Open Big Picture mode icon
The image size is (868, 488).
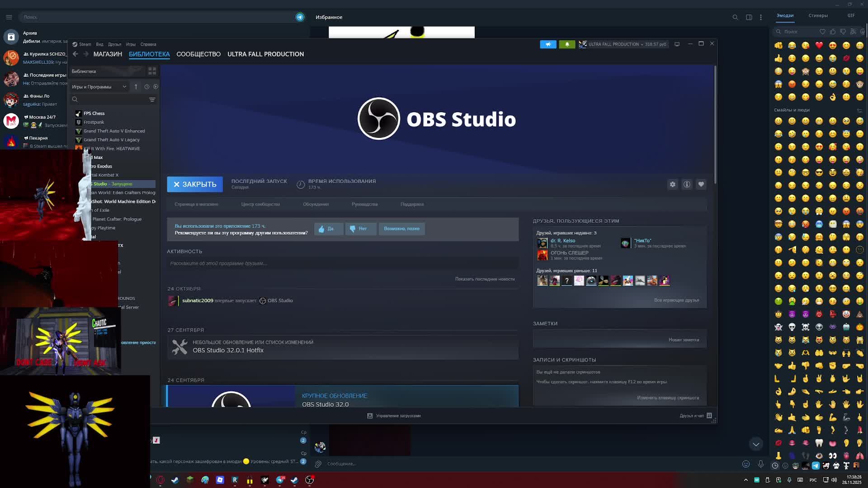pos(677,44)
